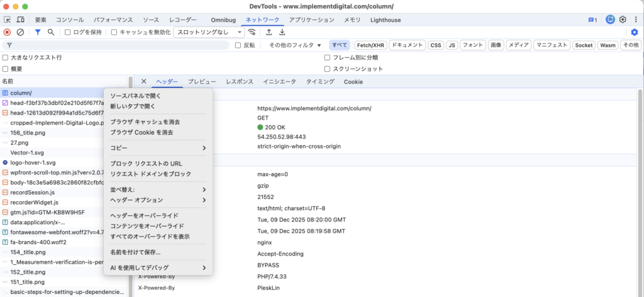Open network search with magnifier icon

51,32
